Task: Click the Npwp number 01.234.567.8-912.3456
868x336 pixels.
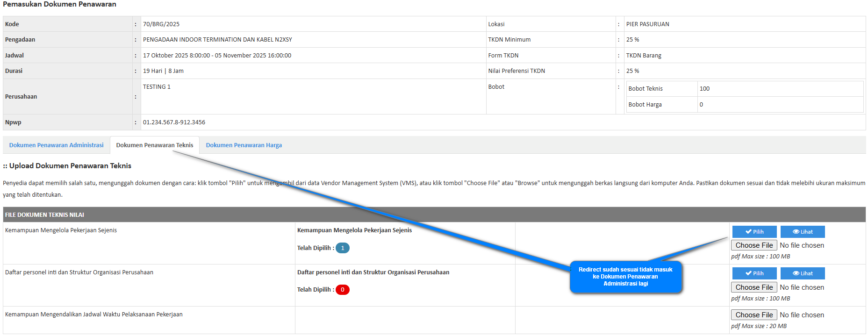Action: [x=174, y=122]
